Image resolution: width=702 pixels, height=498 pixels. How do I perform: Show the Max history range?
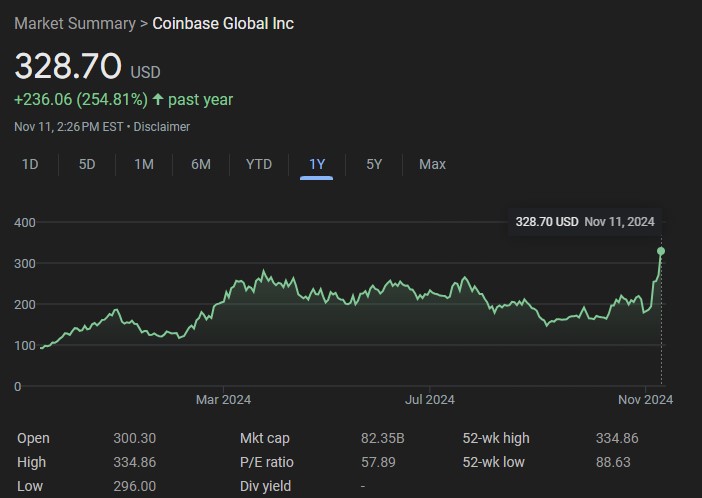click(432, 164)
